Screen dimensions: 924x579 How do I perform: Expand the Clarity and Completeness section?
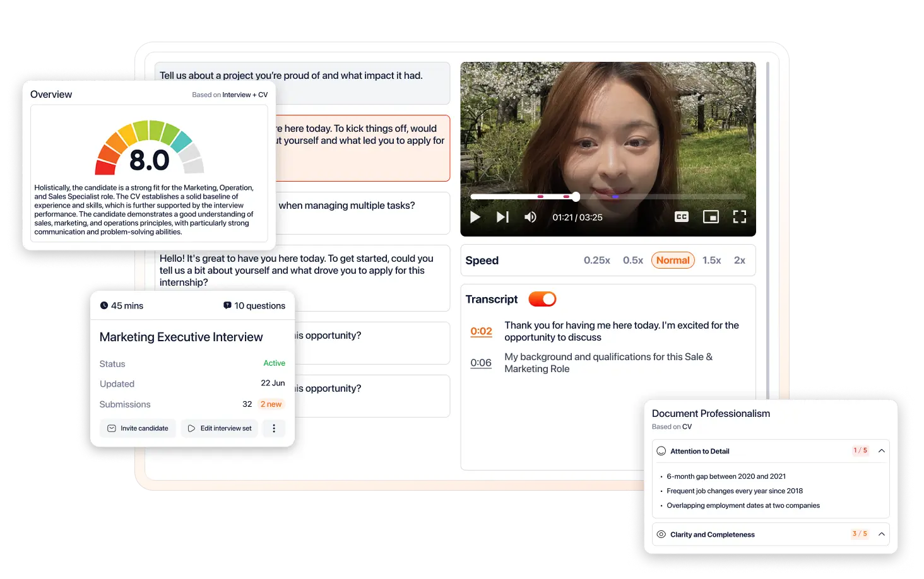881,534
